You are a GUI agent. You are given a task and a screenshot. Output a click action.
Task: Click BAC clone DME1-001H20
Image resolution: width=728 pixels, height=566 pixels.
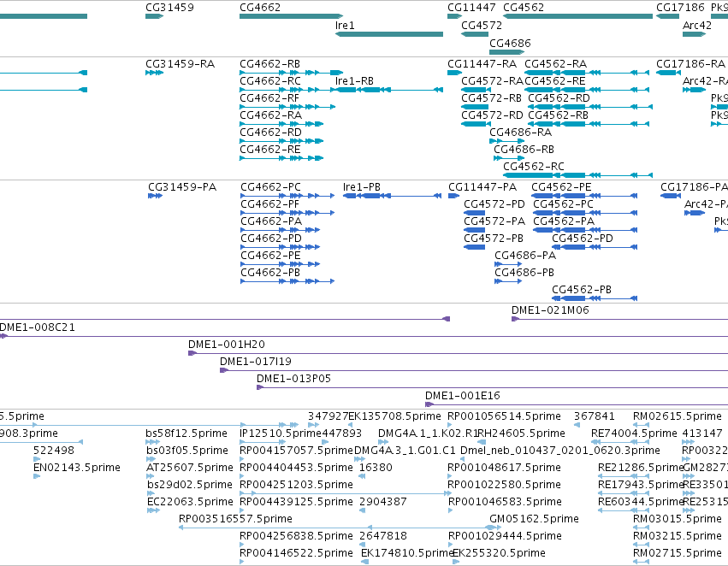point(227,345)
